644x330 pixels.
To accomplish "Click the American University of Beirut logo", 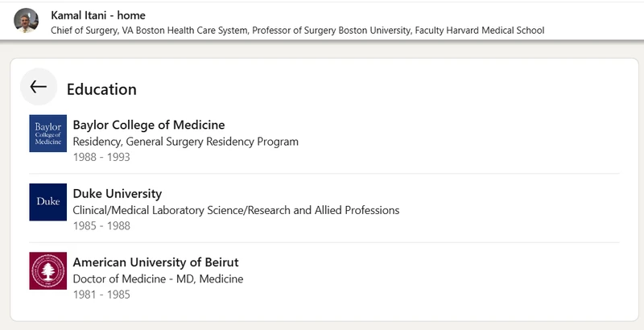I will pos(47,271).
